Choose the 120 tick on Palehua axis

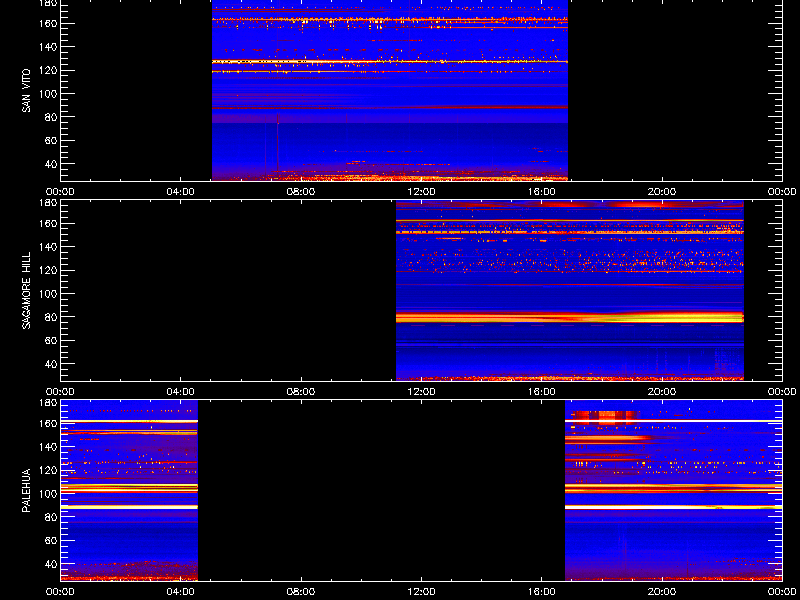click(49, 470)
